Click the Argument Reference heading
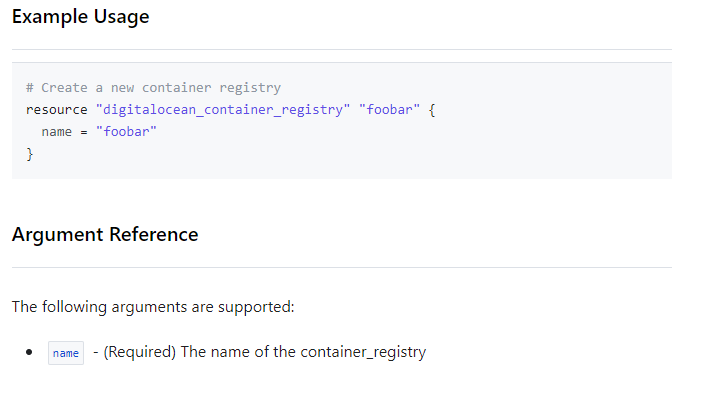The width and height of the screenshot is (726, 403). coord(105,235)
